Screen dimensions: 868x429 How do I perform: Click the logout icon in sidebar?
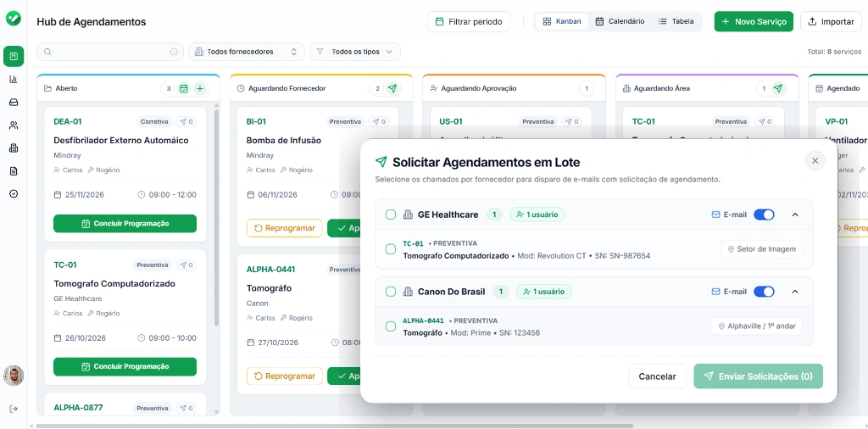[14, 409]
